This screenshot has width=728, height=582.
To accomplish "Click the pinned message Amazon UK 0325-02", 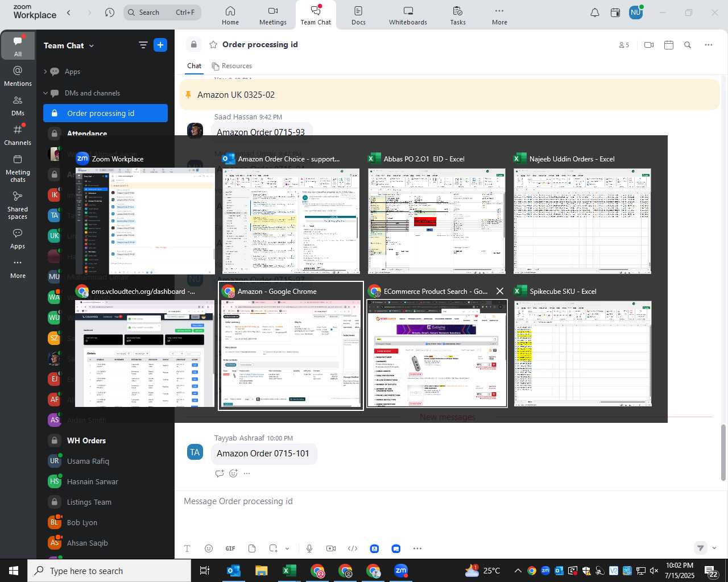I will point(449,95).
